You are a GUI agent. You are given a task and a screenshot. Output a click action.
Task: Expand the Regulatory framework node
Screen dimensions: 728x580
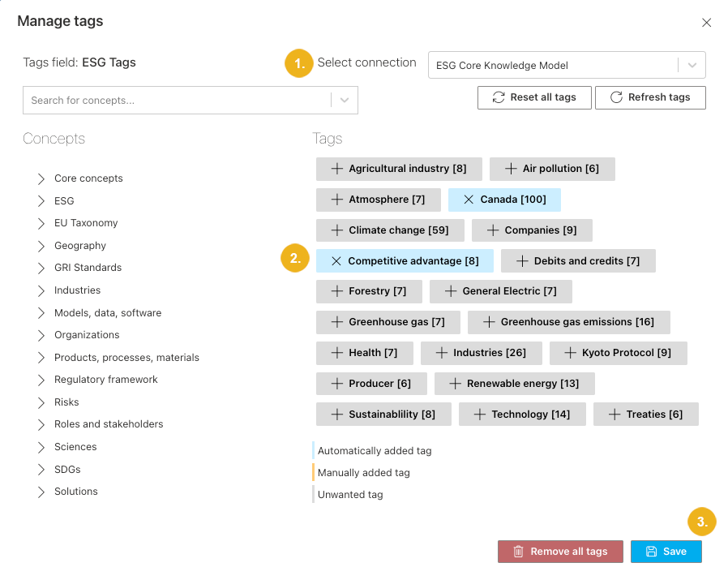[x=41, y=380]
